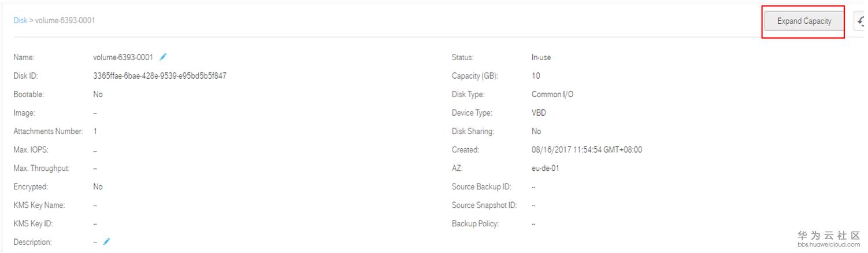The image size is (868, 253).
Task: Click the pencil icon beside the volume name
Action: coord(164,57)
